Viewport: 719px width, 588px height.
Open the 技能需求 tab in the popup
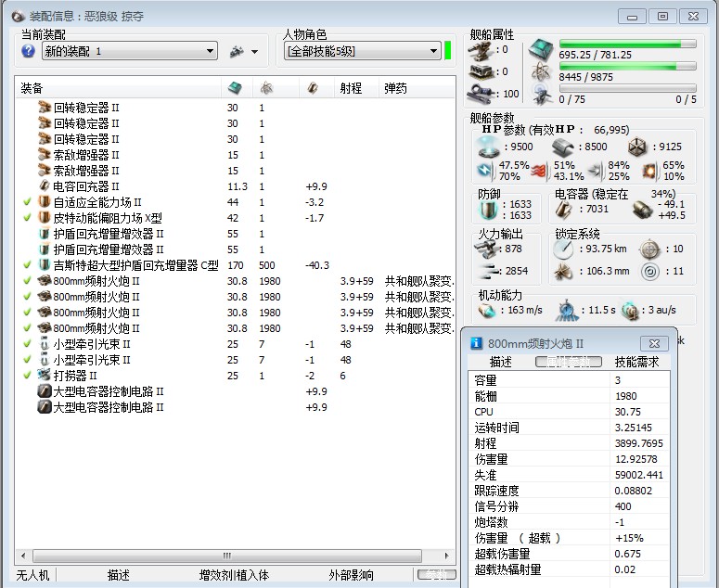(x=637, y=362)
